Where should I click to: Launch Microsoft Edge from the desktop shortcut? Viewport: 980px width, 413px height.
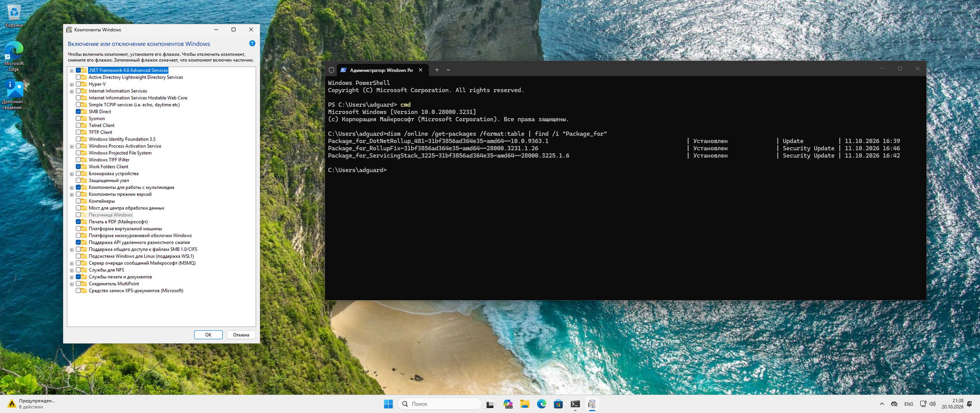(x=14, y=57)
